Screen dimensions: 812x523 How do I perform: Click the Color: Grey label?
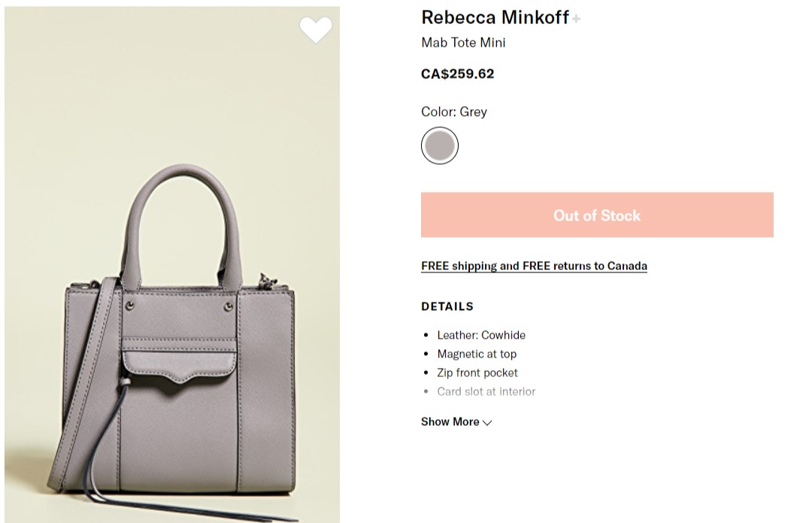coord(454,111)
